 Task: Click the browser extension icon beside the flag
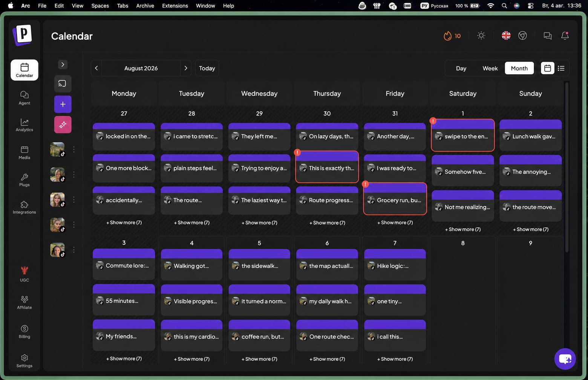pos(522,35)
